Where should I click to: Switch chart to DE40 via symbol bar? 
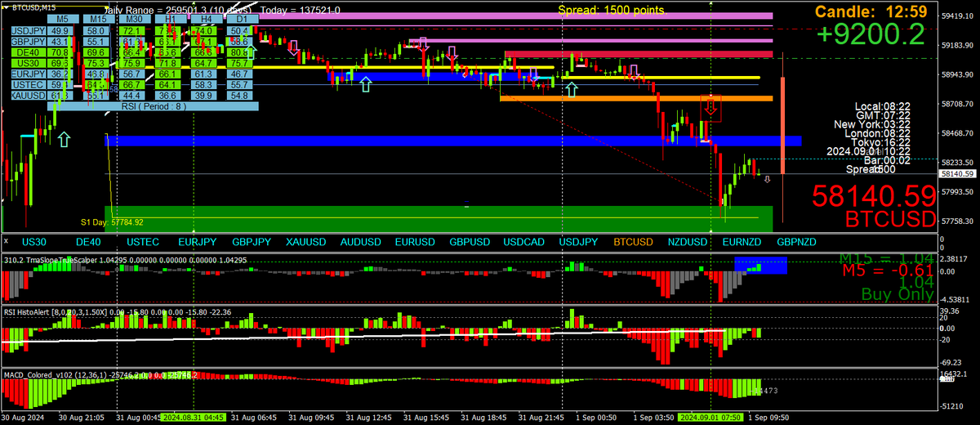coord(88,242)
